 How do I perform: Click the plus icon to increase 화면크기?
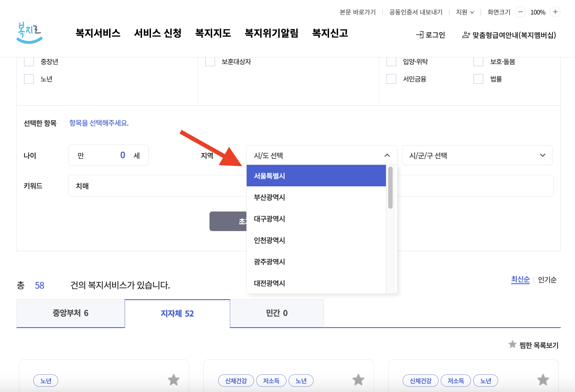[x=555, y=12]
